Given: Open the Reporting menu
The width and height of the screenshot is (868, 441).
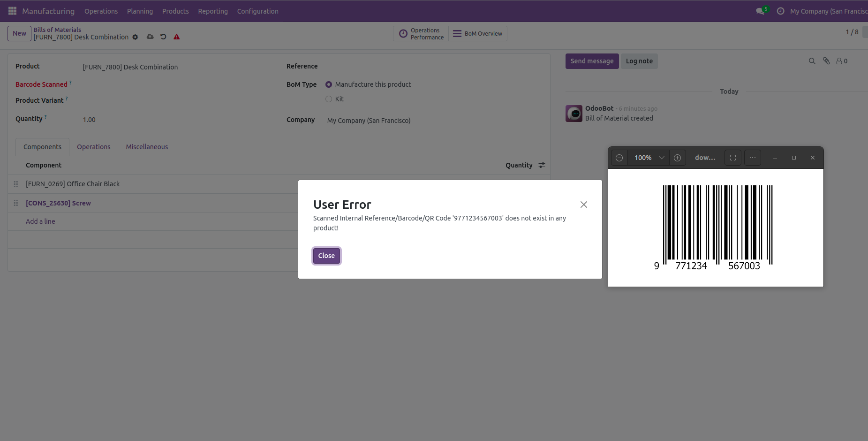Looking at the screenshot, I should tap(213, 11).
